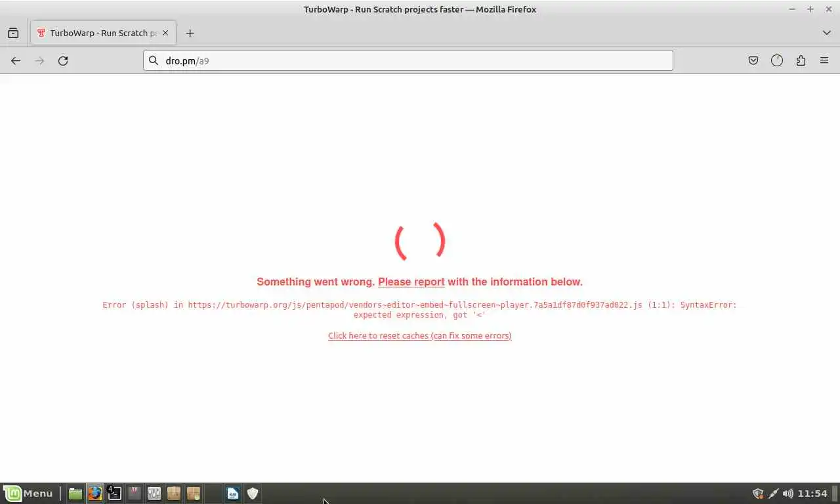
Task: Open the white shield taskbar app
Action: click(x=253, y=493)
